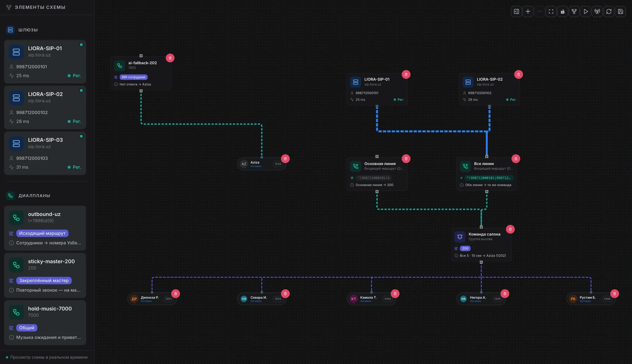
Task: Toggle live broadcast with the antenna tower icon
Action: point(597,11)
